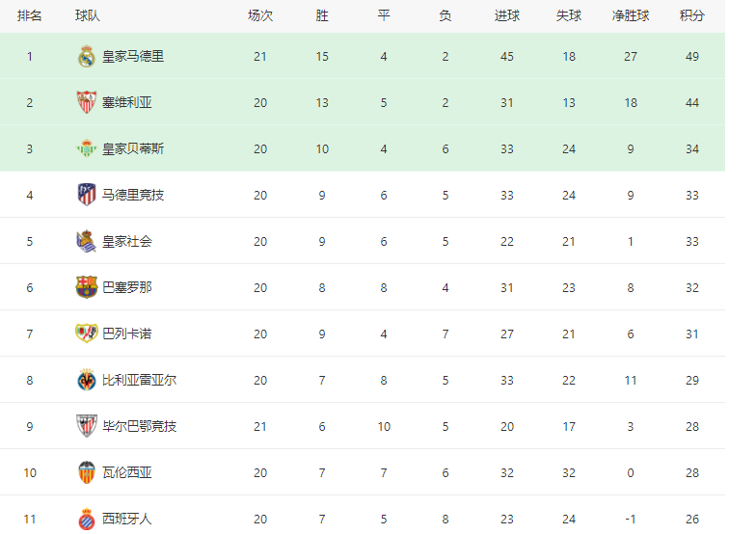
Task: Select the 净胜球 column header
Action: 631,15
